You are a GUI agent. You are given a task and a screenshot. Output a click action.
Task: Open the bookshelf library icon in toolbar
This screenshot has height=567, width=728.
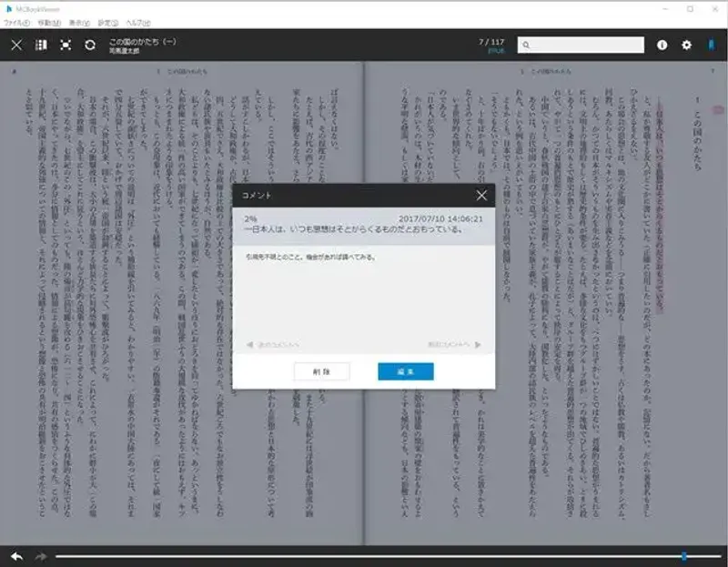[x=41, y=45]
